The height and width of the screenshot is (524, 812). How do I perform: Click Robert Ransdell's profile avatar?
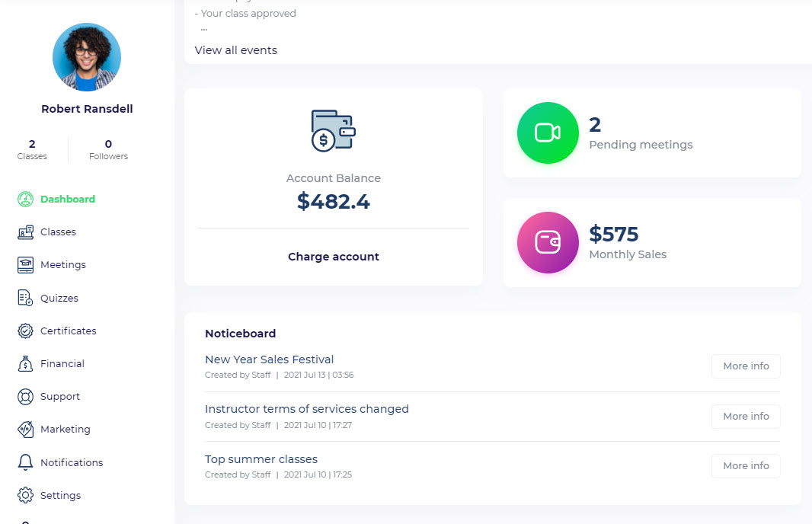click(87, 57)
